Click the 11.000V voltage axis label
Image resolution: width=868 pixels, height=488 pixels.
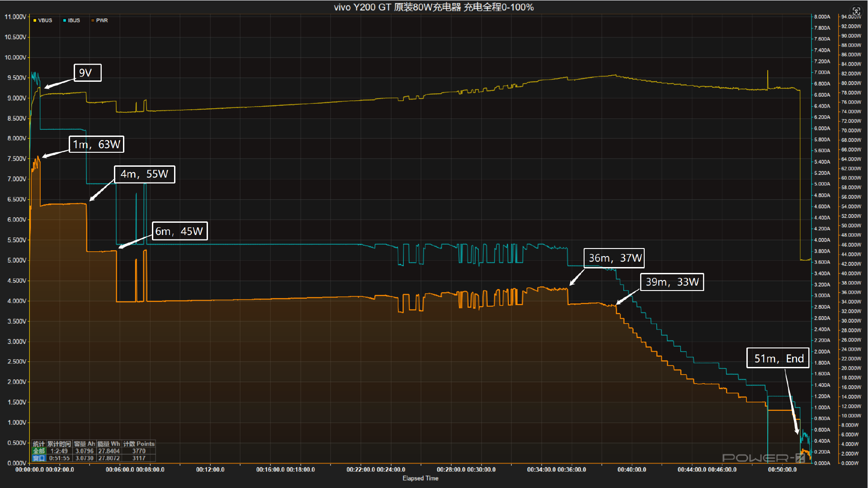(15, 17)
